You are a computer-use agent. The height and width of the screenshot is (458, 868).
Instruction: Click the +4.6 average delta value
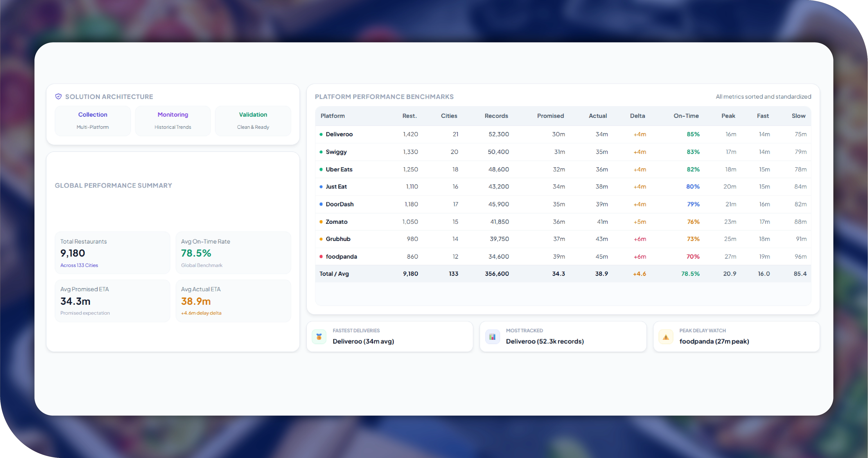(x=640, y=274)
